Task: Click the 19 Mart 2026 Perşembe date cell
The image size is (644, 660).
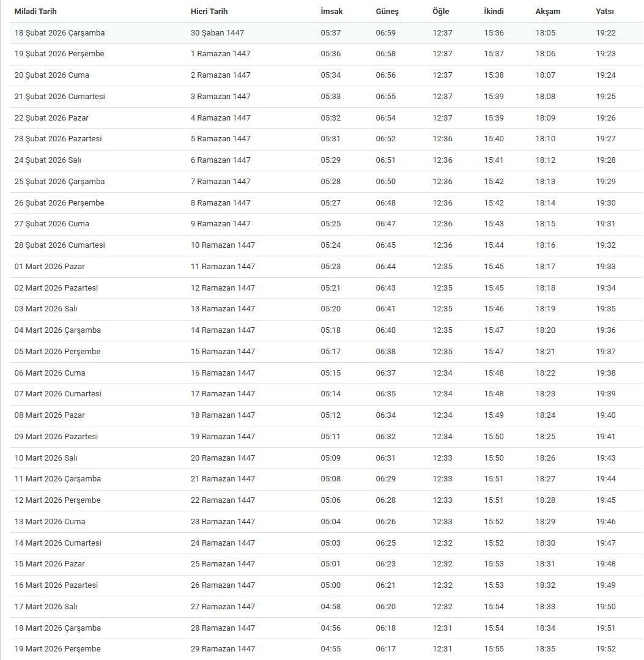Action: 57,649
